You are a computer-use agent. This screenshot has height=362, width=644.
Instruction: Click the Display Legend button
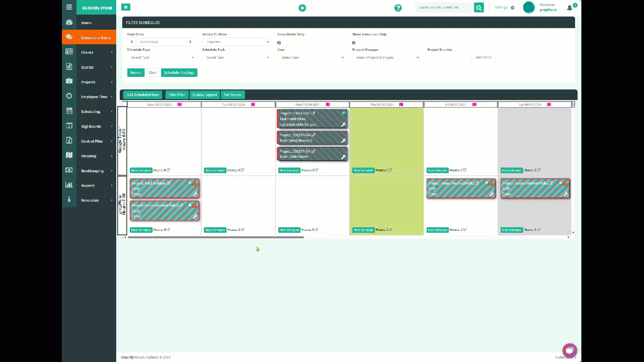pos(204,95)
